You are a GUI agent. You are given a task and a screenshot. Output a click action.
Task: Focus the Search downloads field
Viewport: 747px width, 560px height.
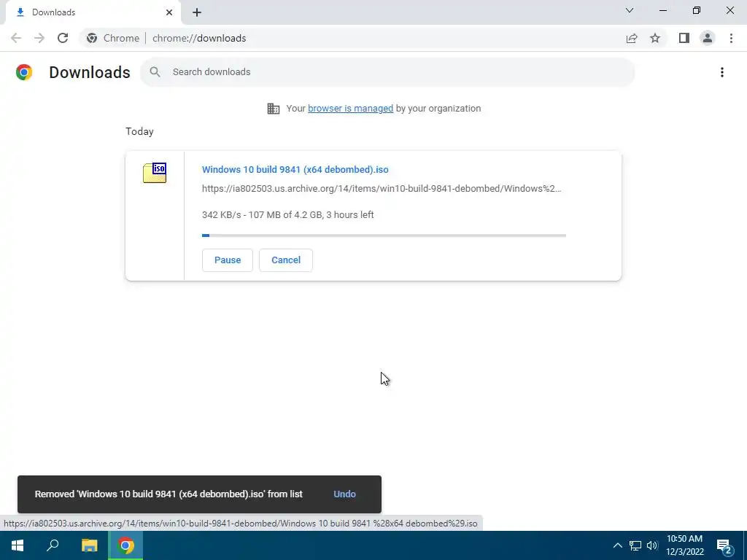pyautogui.click(x=387, y=72)
